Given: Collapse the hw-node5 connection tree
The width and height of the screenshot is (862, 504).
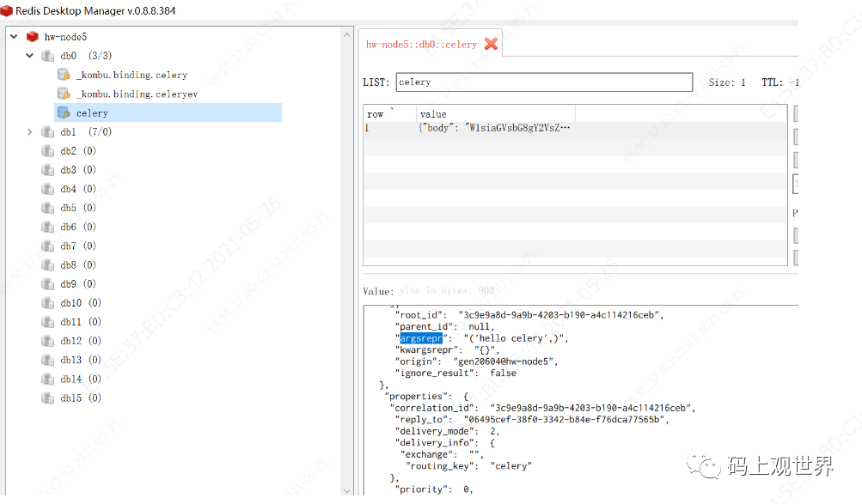Looking at the screenshot, I should [x=15, y=37].
